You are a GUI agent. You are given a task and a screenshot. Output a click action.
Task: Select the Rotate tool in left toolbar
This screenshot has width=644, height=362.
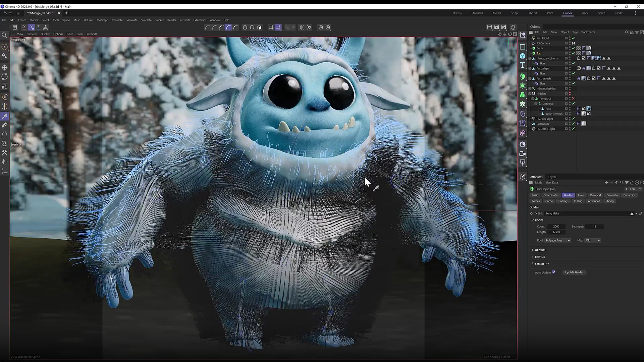[5, 77]
